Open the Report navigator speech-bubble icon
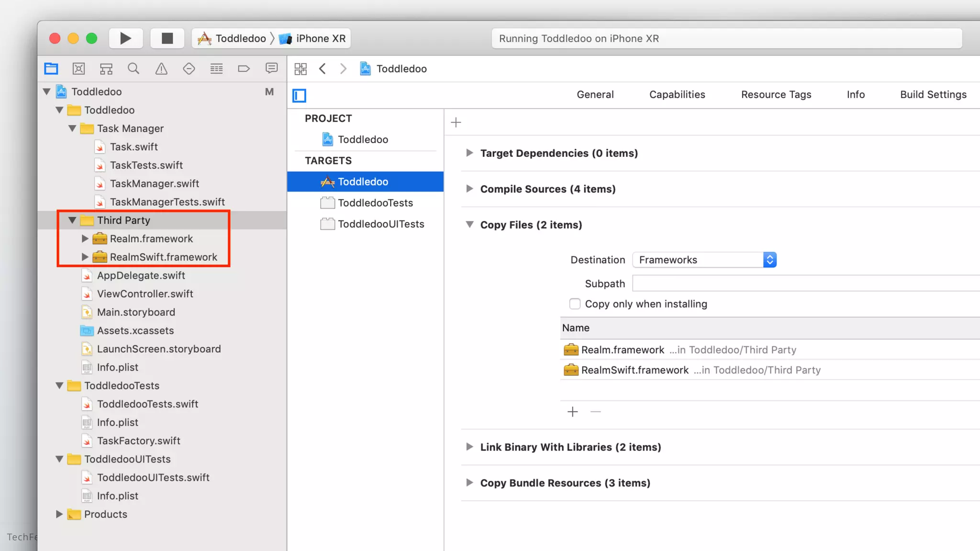980x551 pixels. tap(271, 69)
